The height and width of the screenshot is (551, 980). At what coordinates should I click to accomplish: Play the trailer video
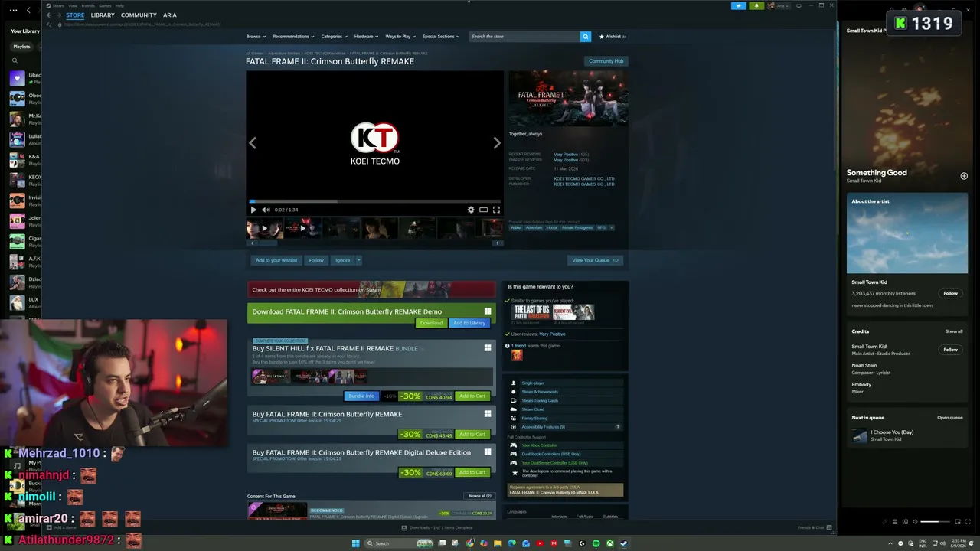click(253, 210)
